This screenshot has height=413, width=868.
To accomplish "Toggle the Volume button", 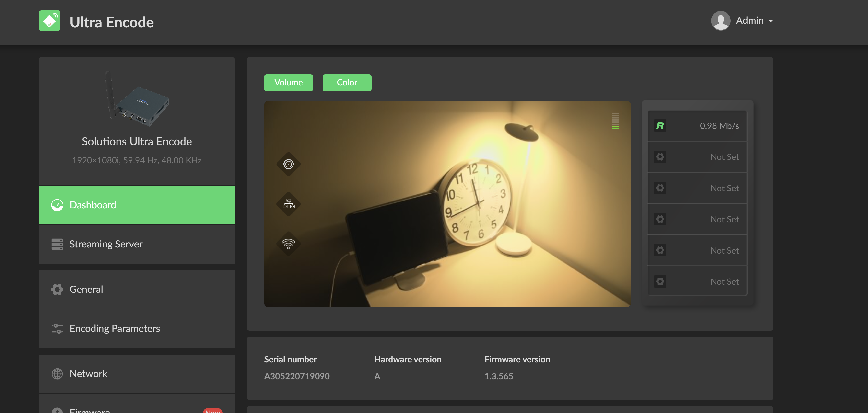I will click(x=288, y=82).
